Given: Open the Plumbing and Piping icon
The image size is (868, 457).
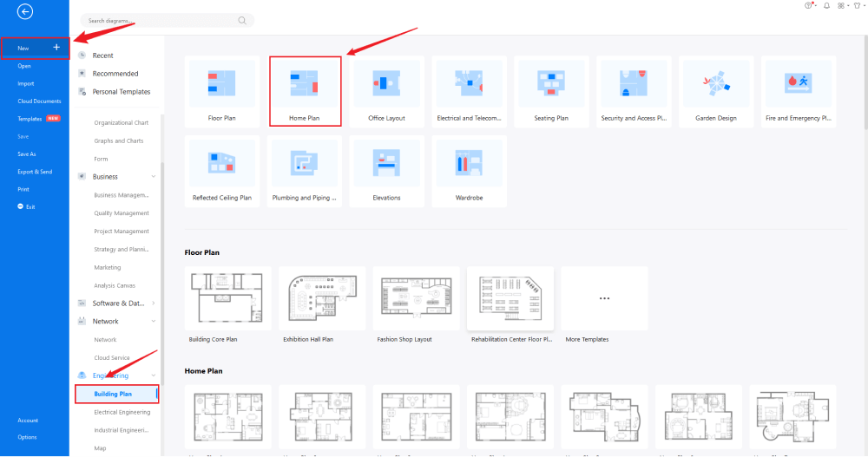Looking at the screenshot, I should point(305,163).
